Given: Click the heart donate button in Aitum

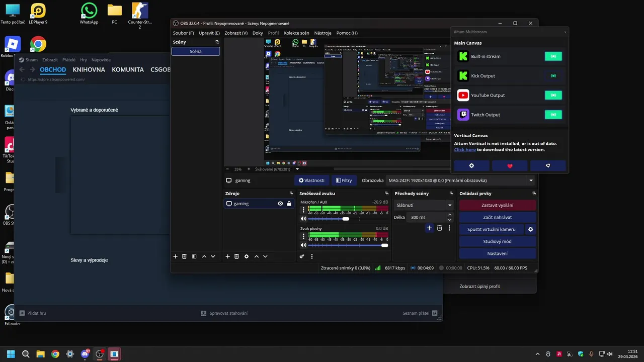Looking at the screenshot, I should tap(510, 165).
